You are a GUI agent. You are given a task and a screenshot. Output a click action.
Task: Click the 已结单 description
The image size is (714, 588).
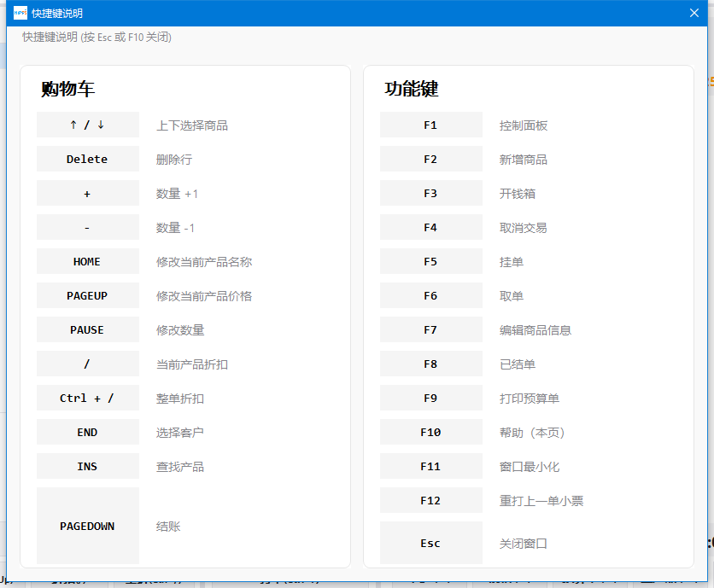(518, 364)
